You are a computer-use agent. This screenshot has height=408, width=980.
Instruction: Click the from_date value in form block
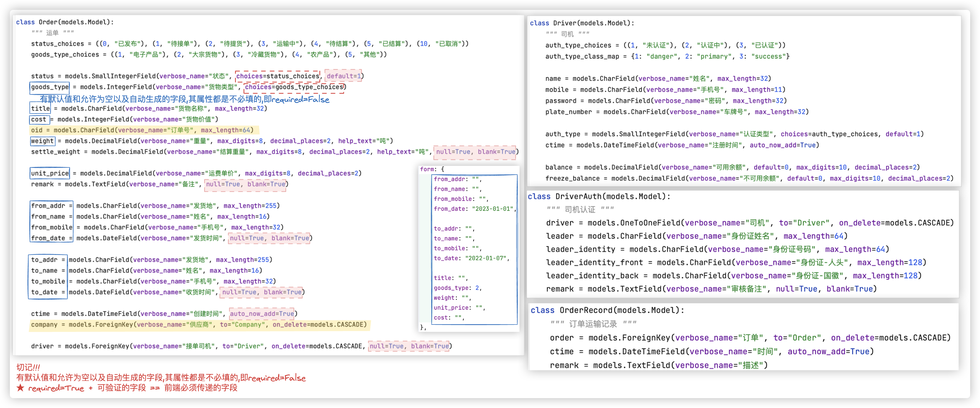click(492, 209)
